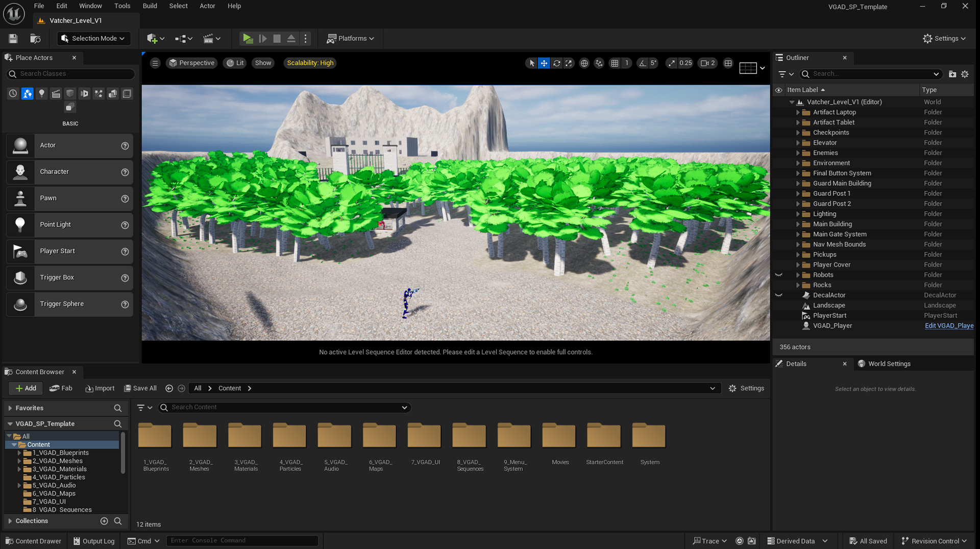Open the Selection Mode dropdown
Screen dimensions: 980x549
point(93,38)
